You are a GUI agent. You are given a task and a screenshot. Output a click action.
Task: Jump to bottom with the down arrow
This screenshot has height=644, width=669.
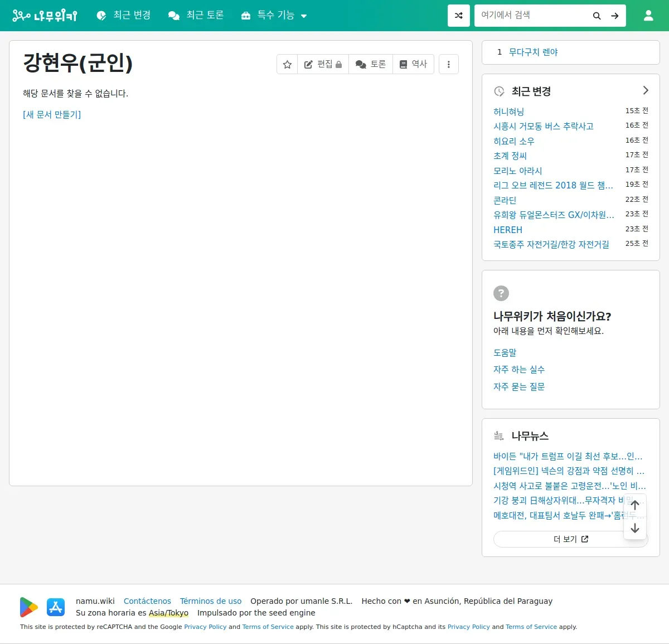click(x=635, y=528)
